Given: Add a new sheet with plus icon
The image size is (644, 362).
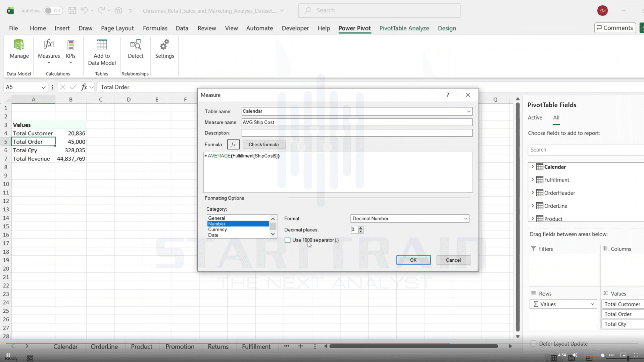Looking at the screenshot, I should (x=301, y=346).
